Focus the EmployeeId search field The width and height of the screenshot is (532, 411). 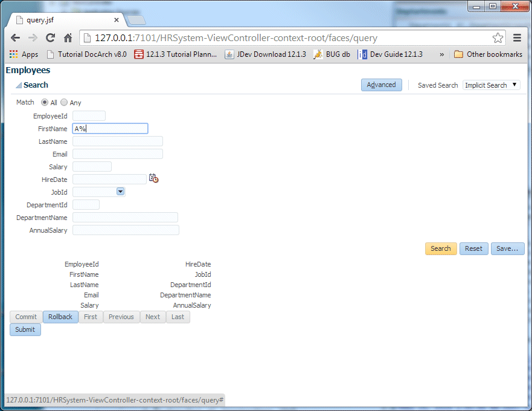coord(89,116)
